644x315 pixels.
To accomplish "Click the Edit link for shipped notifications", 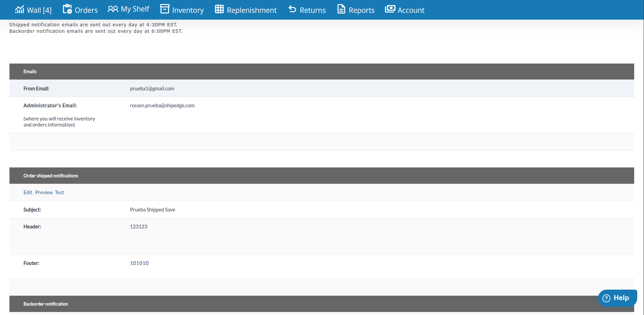I will point(28,192).
